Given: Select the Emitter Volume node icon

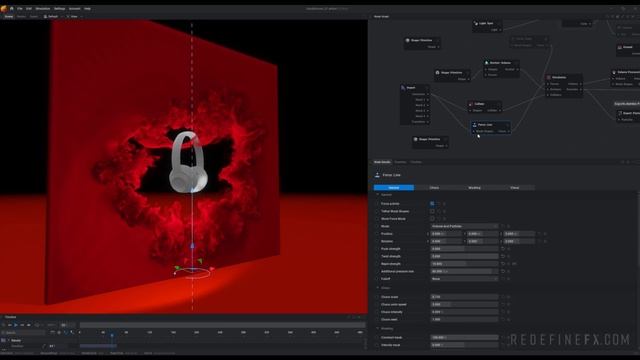Looking at the screenshot, I should [x=487, y=63].
